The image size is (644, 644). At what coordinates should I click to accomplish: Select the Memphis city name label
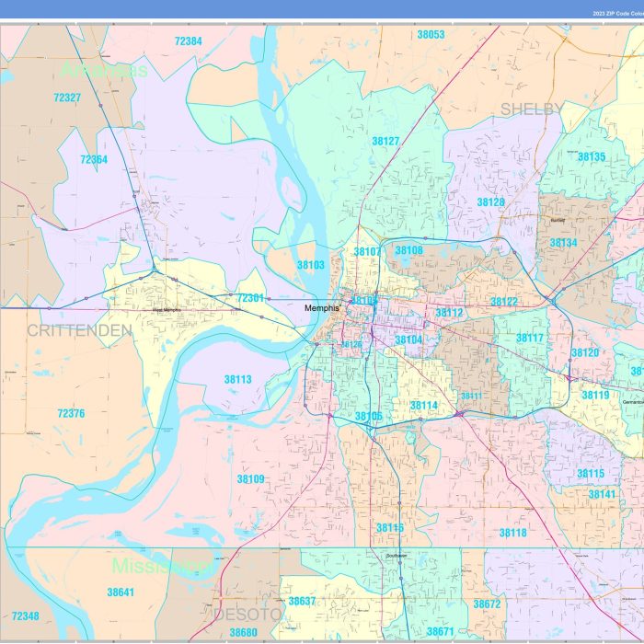pyautogui.click(x=322, y=308)
